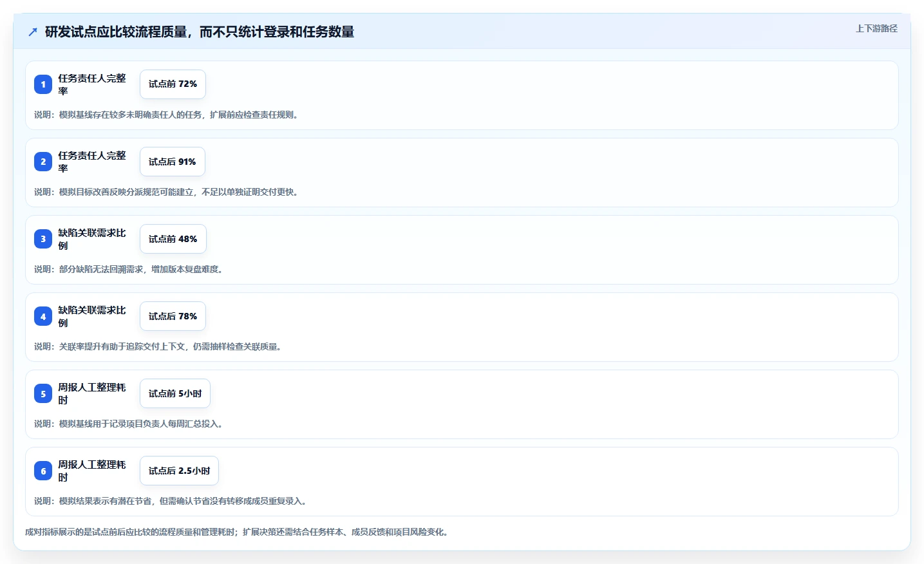Click the 试点后 91% value chip
The width and height of the screenshot is (924, 564).
pyautogui.click(x=173, y=162)
